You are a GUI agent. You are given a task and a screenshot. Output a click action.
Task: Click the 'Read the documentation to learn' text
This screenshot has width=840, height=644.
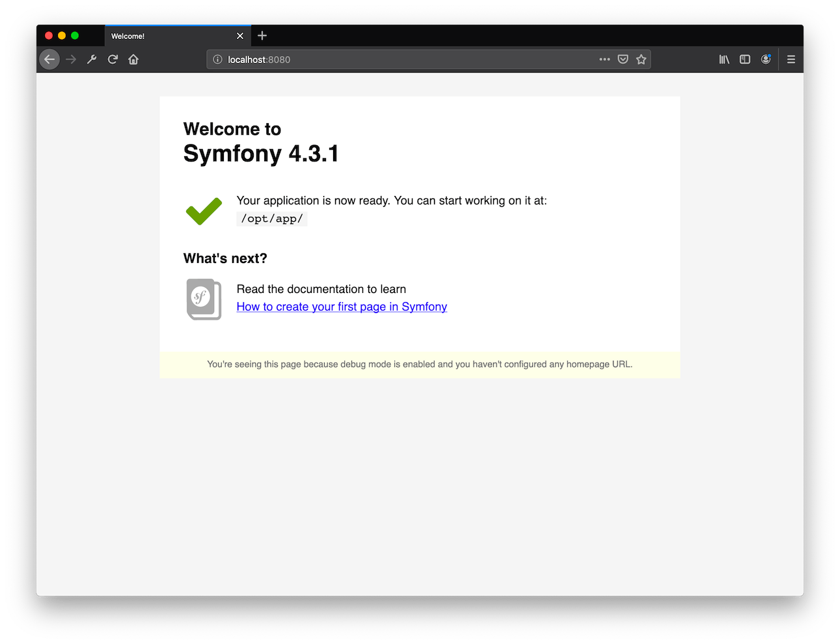pyautogui.click(x=321, y=289)
